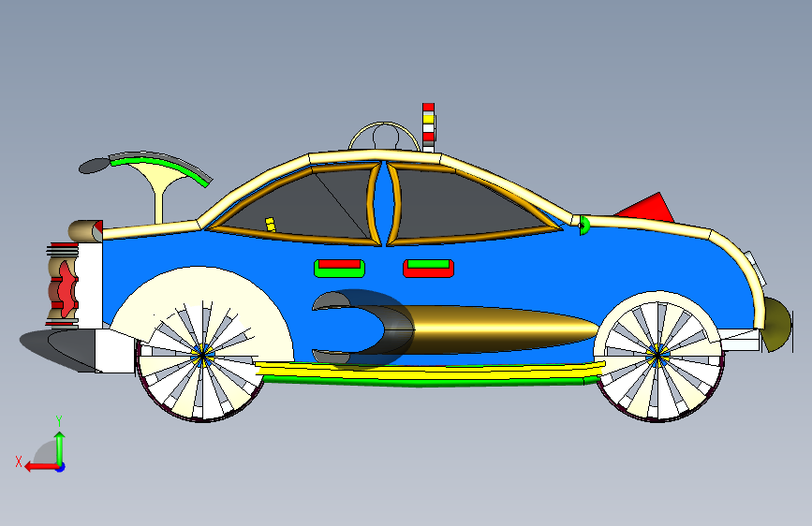Select the red triangular fin on the hood

point(646,208)
